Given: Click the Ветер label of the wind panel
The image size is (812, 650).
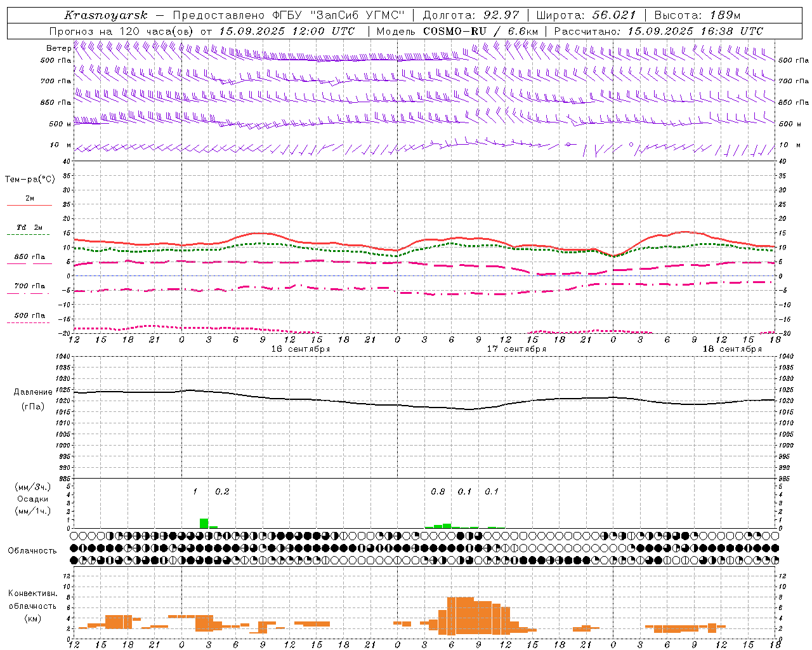Looking at the screenshot, I should 58,48.
